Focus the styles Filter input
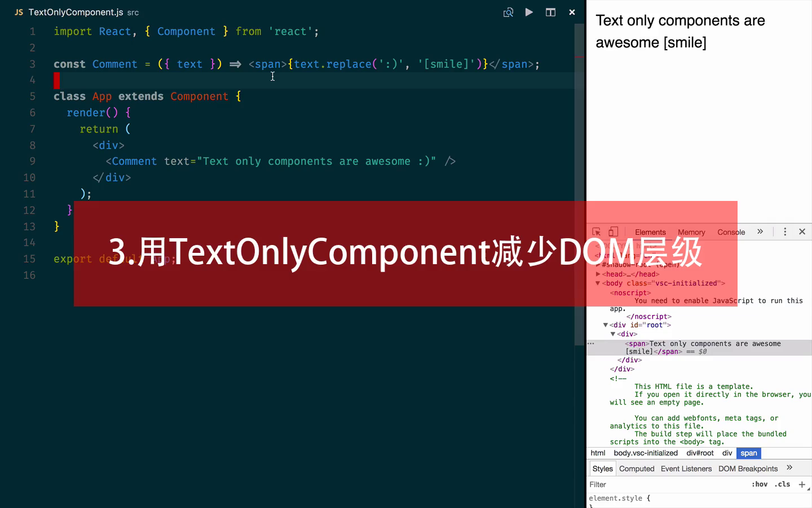This screenshot has width=812, height=508. (665, 484)
